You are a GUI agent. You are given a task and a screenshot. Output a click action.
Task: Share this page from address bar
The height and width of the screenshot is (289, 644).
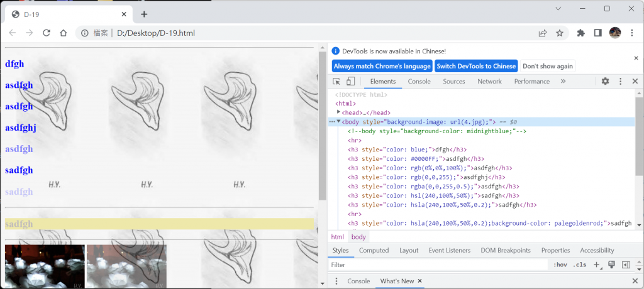point(543,33)
